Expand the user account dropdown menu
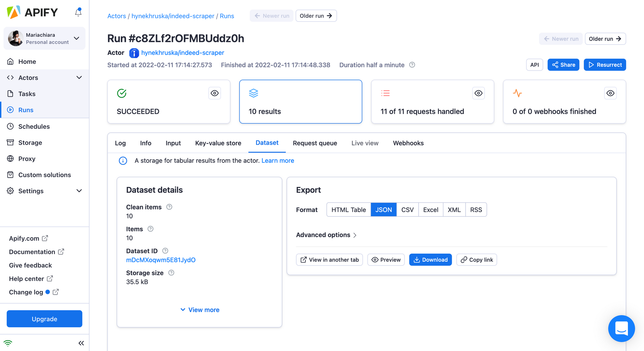 77,38
